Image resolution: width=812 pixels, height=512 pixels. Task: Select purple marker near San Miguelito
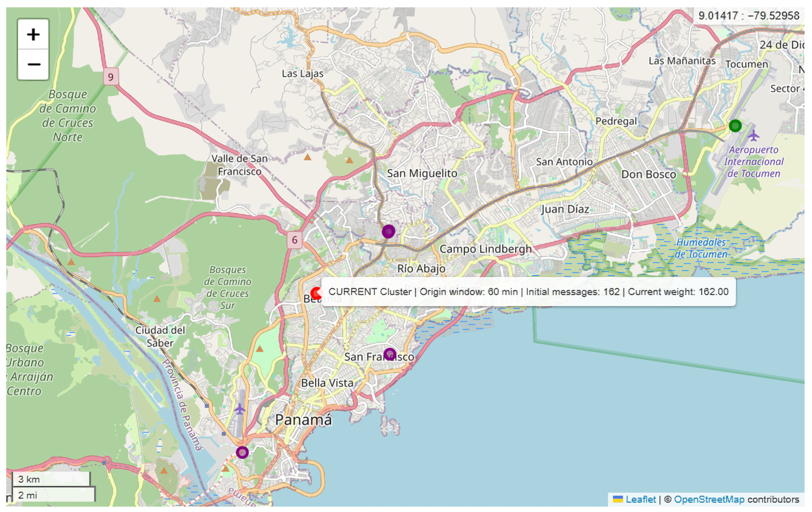pyautogui.click(x=388, y=232)
